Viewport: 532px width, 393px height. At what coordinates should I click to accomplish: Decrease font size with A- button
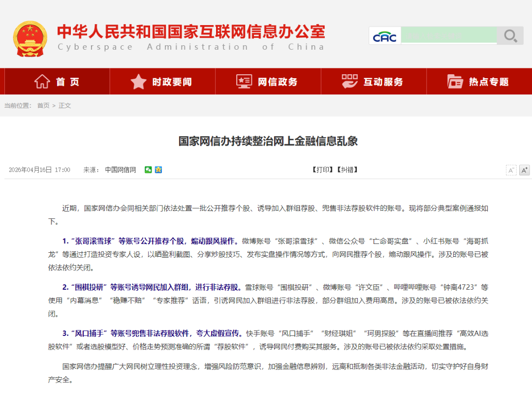coord(511,170)
